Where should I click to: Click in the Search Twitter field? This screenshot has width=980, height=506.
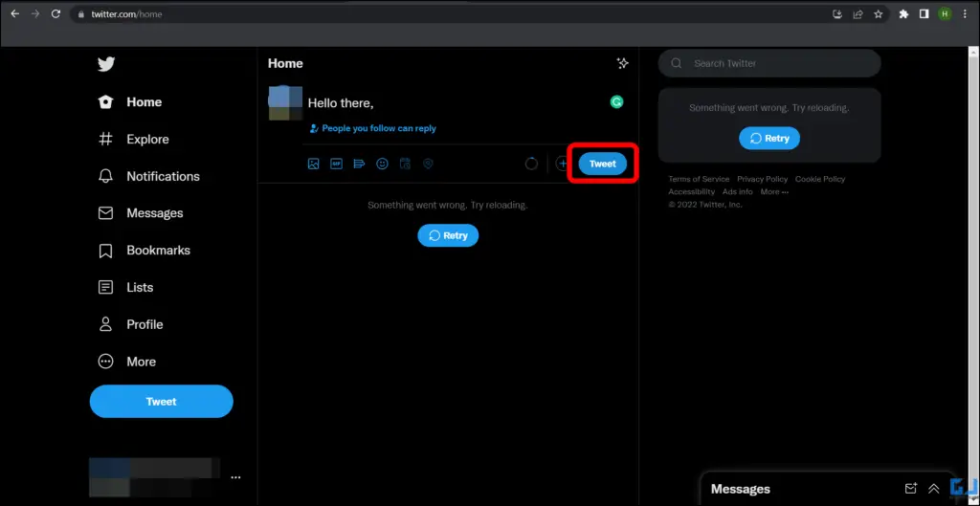(x=769, y=63)
